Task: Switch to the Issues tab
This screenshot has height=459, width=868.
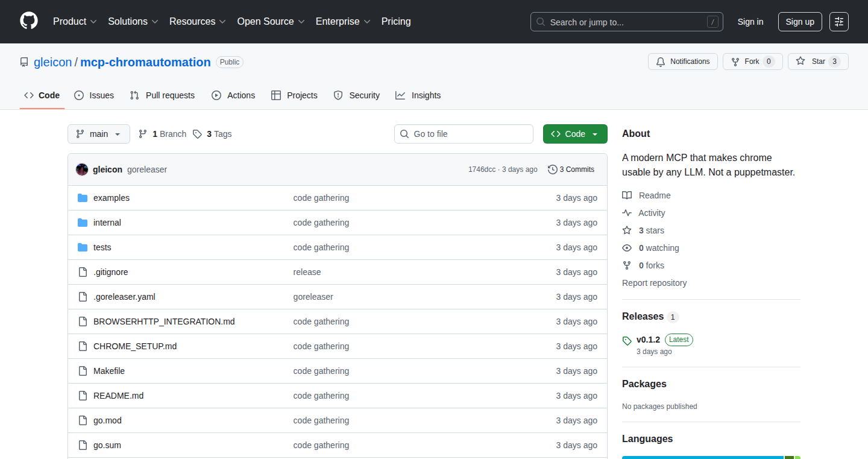Action: pyautogui.click(x=94, y=95)
